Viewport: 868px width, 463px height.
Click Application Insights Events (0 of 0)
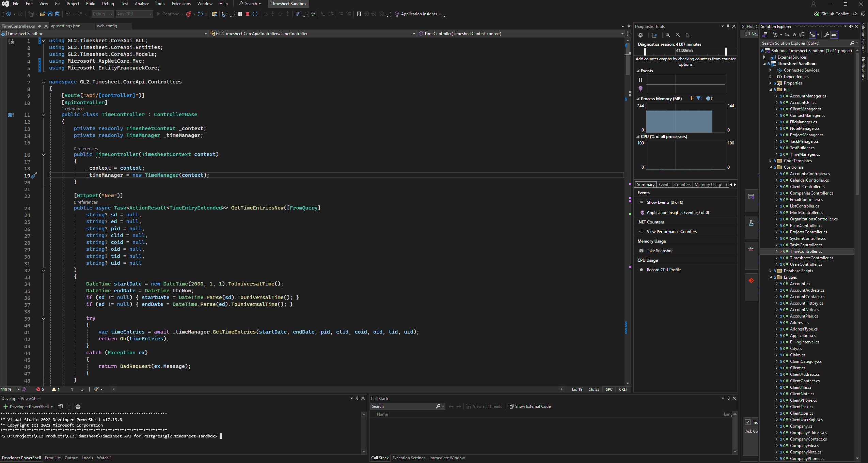pyautogui.click(x=678, y=213)
